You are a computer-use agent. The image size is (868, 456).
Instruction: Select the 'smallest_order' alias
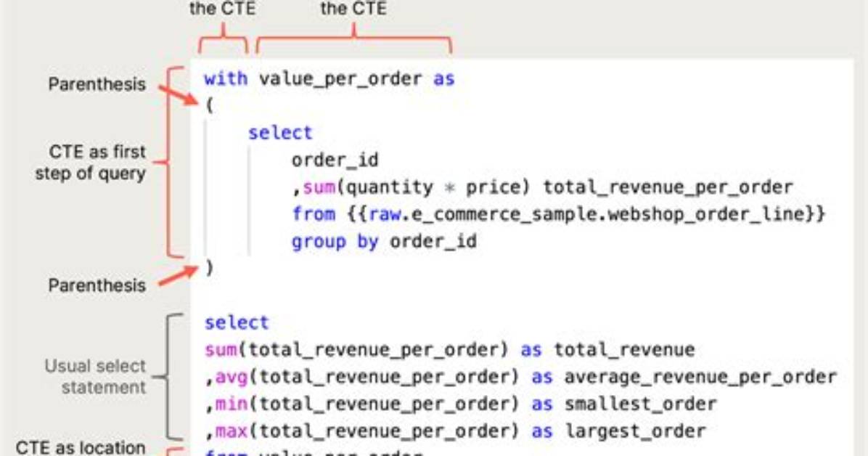[x=641, y=404]
